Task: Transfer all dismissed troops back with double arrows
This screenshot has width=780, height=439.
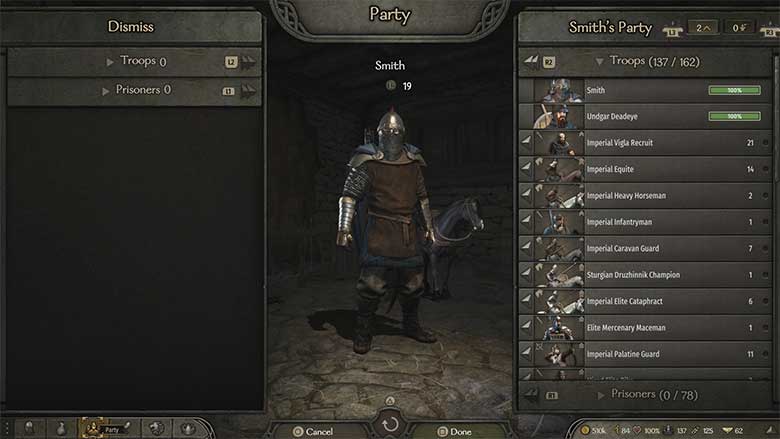Action: [248, 62]
